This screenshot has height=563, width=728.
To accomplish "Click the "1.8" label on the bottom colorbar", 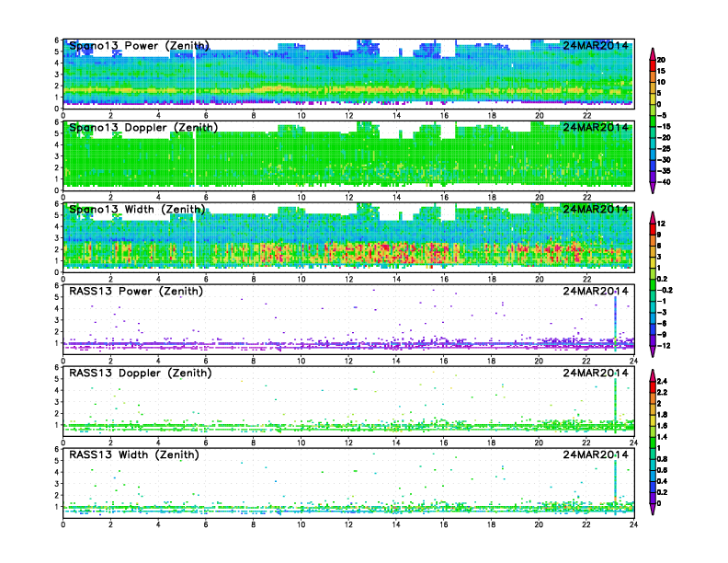I will [663, 414].
